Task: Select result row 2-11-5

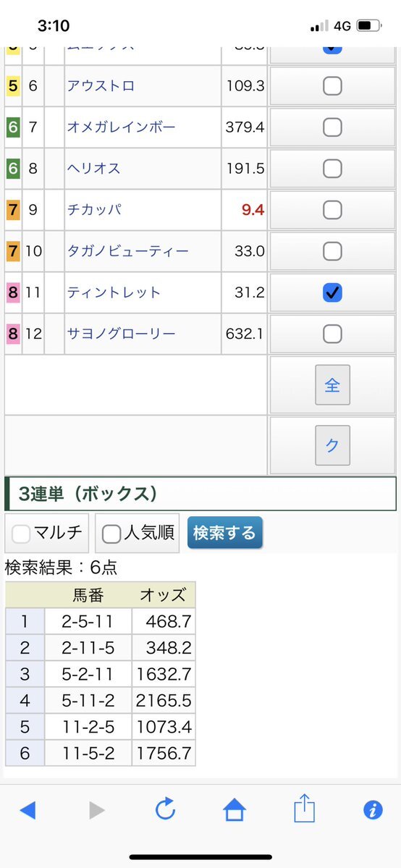Action: pyautogui.click(x=100, y=648)
